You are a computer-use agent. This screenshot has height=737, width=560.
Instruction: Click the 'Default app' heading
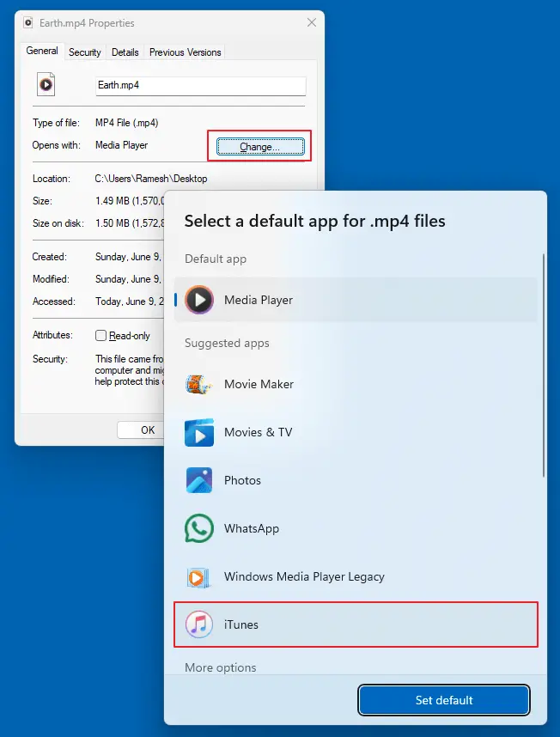coord(216,259)
